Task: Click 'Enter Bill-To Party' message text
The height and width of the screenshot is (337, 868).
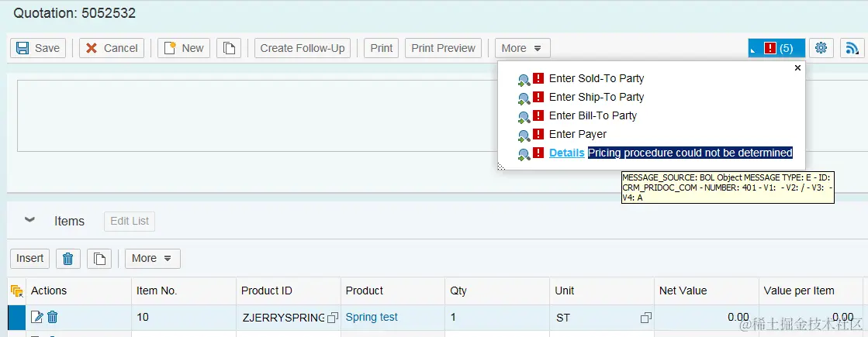Action: tap(593, 115)
